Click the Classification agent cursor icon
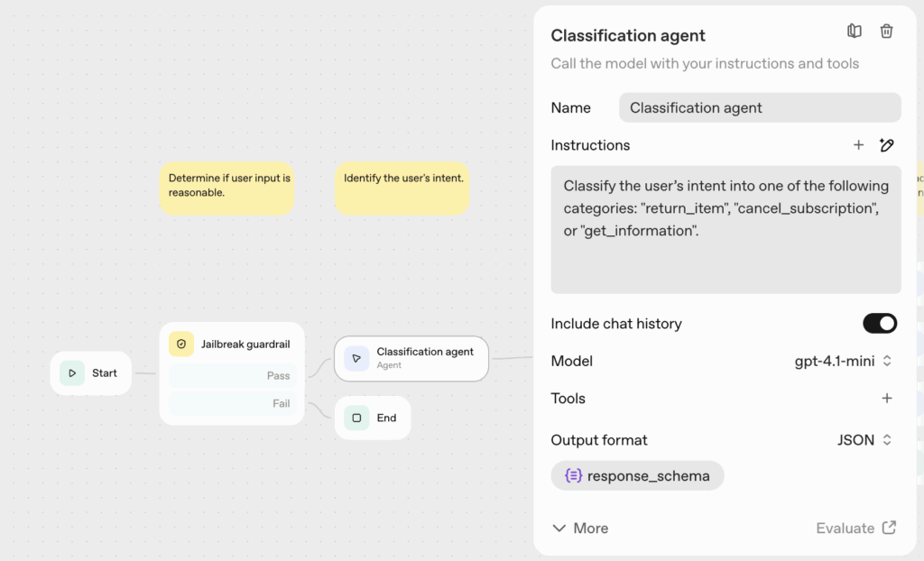 [x=356, y=358]
